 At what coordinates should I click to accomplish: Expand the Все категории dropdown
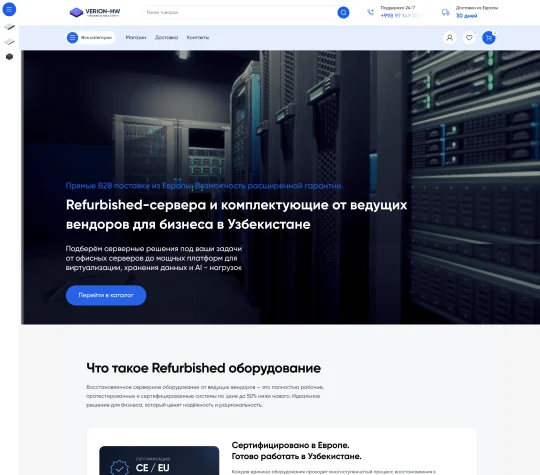pyautogui.click(x=91, y=38)
